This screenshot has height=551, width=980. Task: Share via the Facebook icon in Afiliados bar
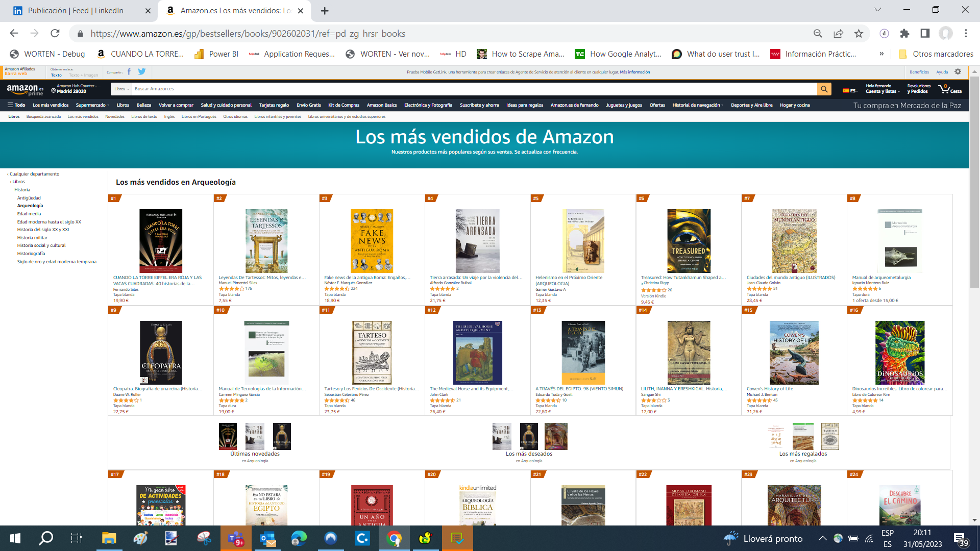(129, 72)
